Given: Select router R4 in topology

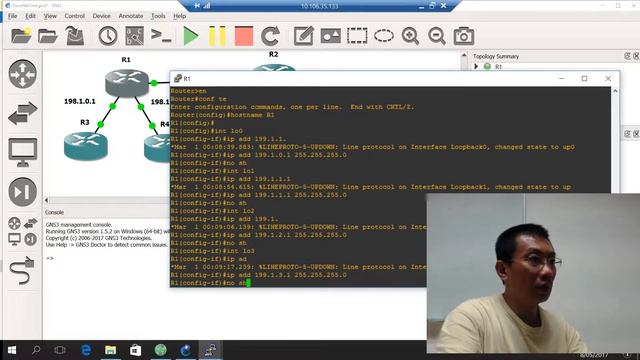Looking at the screenshot, I should click(157, 147).
